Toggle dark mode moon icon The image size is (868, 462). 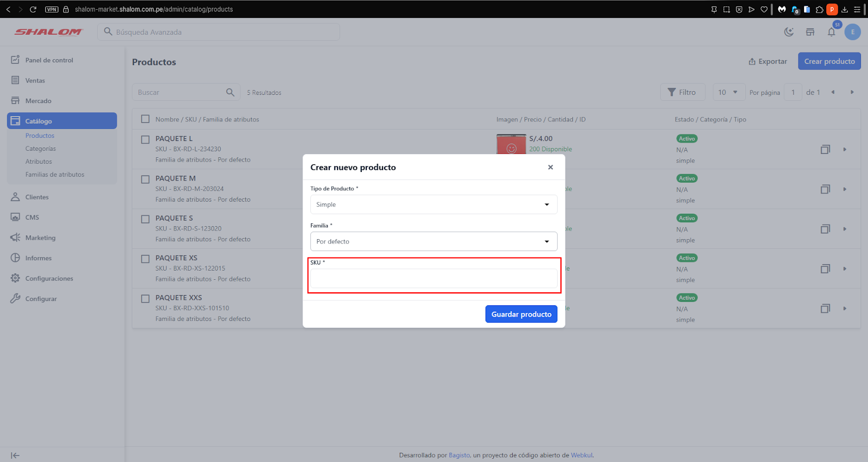tap(789, 32)
